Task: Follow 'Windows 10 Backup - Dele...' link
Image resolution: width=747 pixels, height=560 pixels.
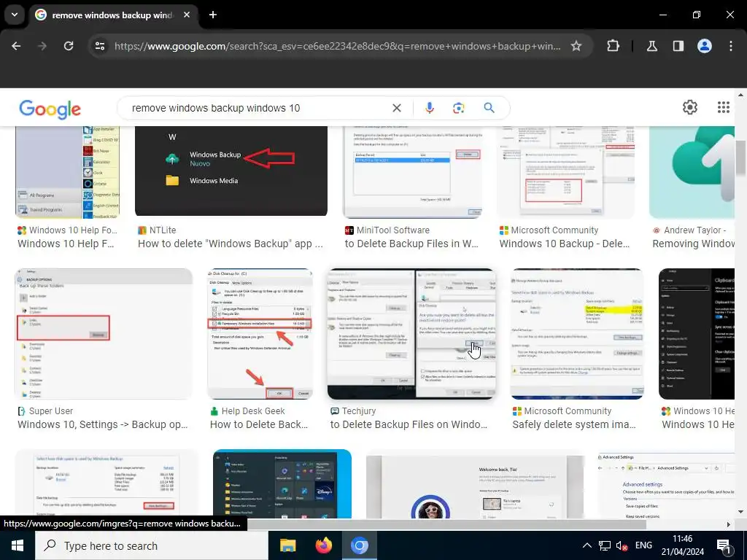Action: pyautogui.click(x=565, y=244)
